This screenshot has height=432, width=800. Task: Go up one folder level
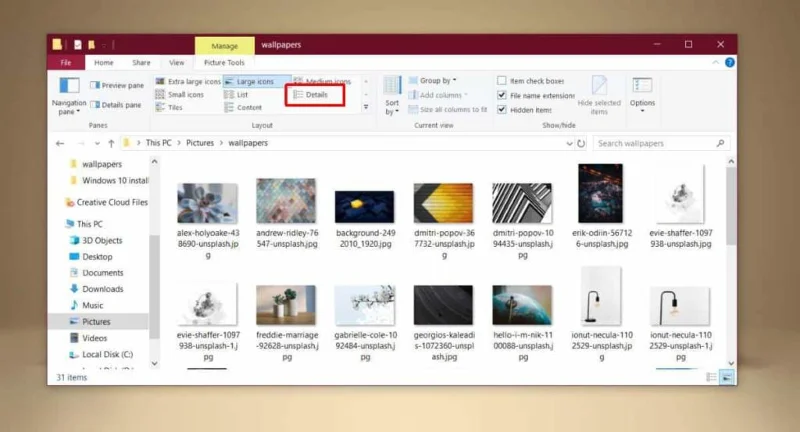pos(111,143)
